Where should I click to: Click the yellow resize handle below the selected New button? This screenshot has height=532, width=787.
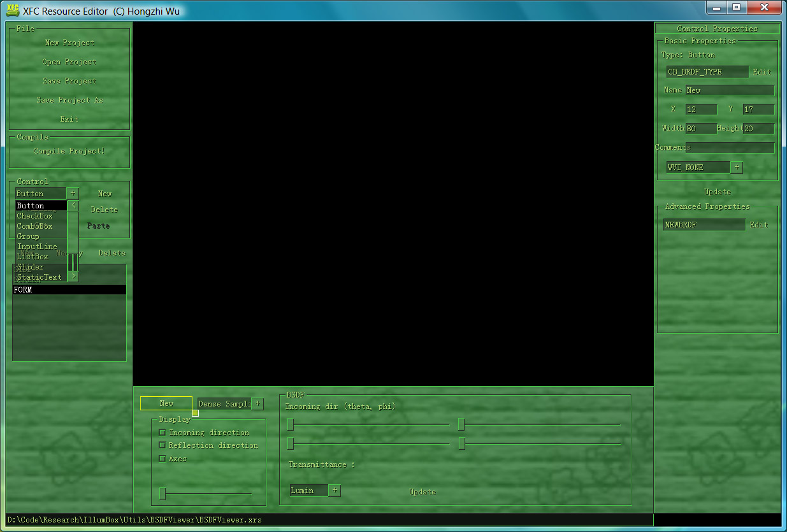point(195,413)
